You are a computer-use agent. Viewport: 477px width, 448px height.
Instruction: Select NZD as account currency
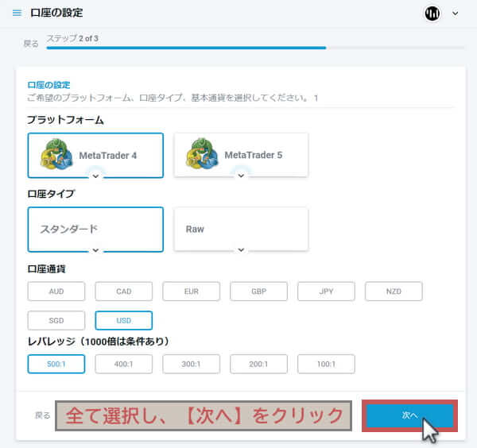[394, 292]
